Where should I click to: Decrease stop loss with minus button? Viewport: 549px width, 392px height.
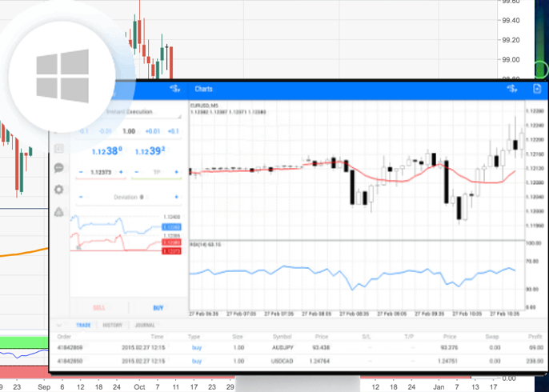click(x=80, y=172)
